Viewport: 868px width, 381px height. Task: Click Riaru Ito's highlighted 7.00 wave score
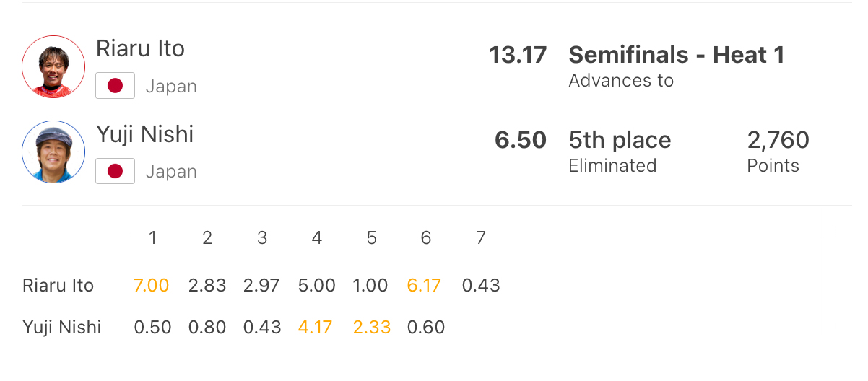152,286
